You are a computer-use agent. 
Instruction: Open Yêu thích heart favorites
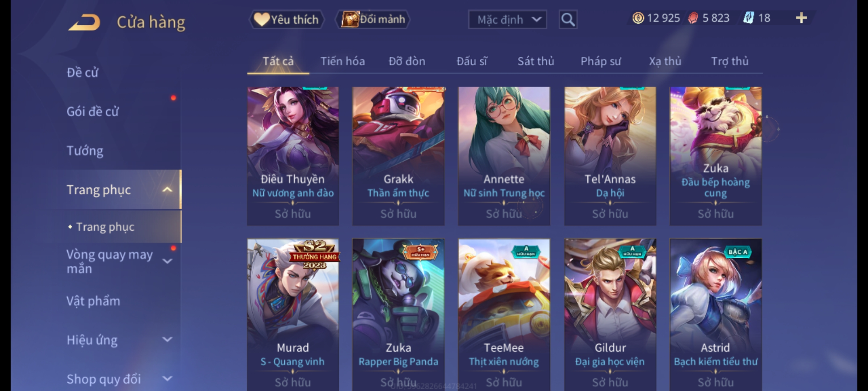286,20
